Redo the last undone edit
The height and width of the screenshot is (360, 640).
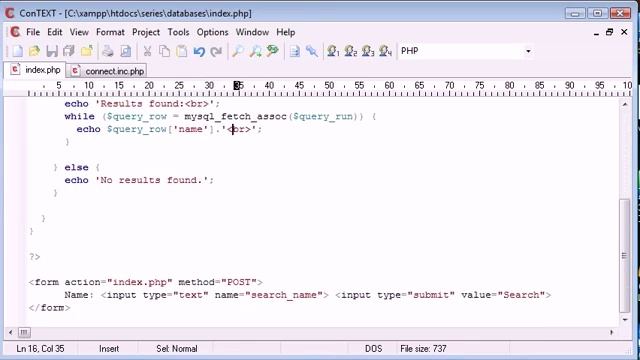pyautogui.click(x=216, y=51)
